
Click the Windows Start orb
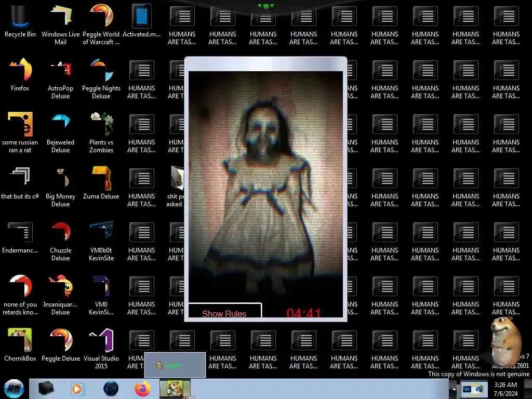14,389
